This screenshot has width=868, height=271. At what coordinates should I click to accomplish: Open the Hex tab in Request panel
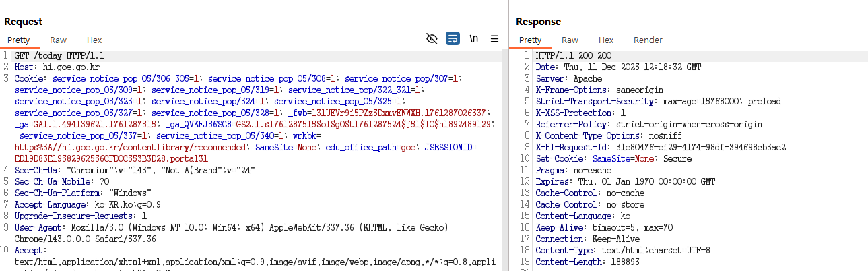click(94, 40)
